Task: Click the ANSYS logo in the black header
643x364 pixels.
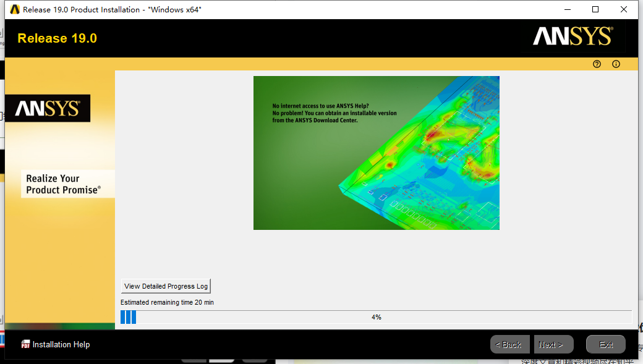Action: [572, 37]
